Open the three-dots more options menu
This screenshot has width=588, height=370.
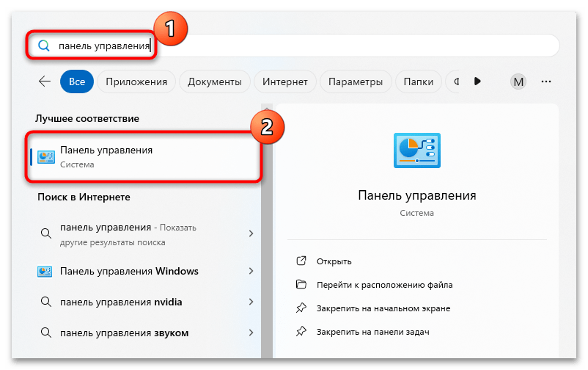click(x=546, y=81)
